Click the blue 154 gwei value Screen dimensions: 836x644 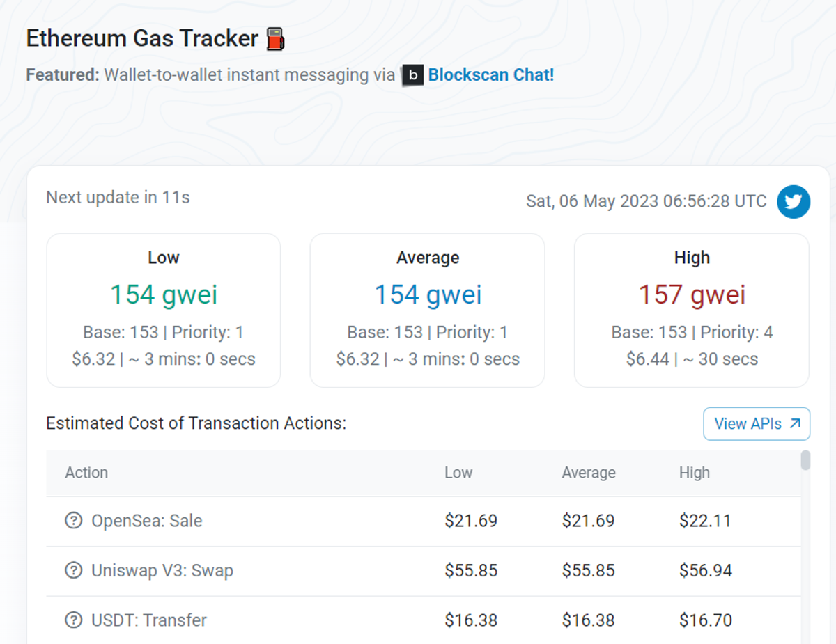428,294
